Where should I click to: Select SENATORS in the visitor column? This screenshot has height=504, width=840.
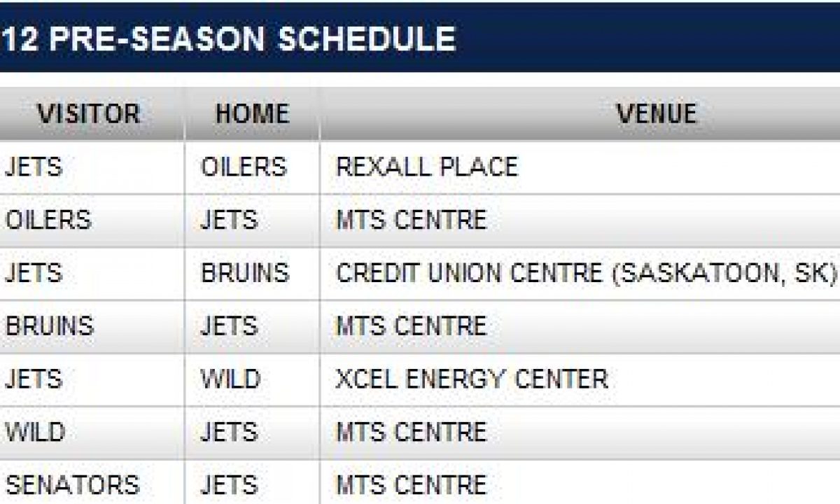[x=72, y=484]
